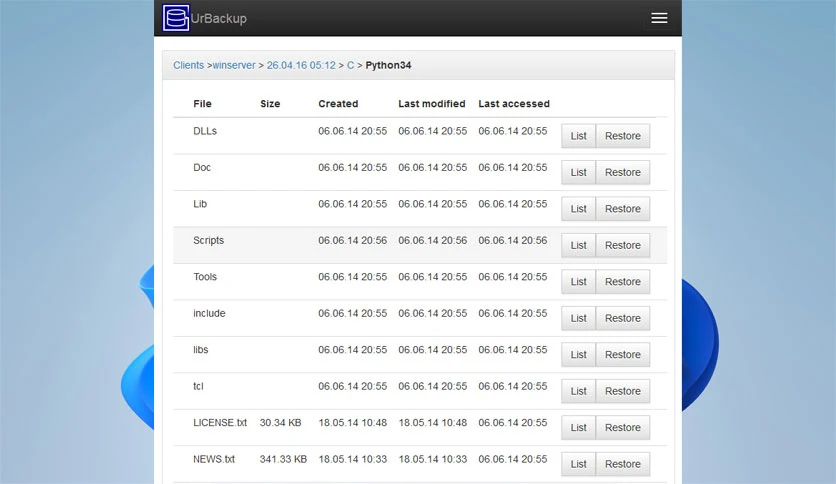836x484 pixels.
Task: Restore the DLLs folder
Action: (x=623, y=136)
